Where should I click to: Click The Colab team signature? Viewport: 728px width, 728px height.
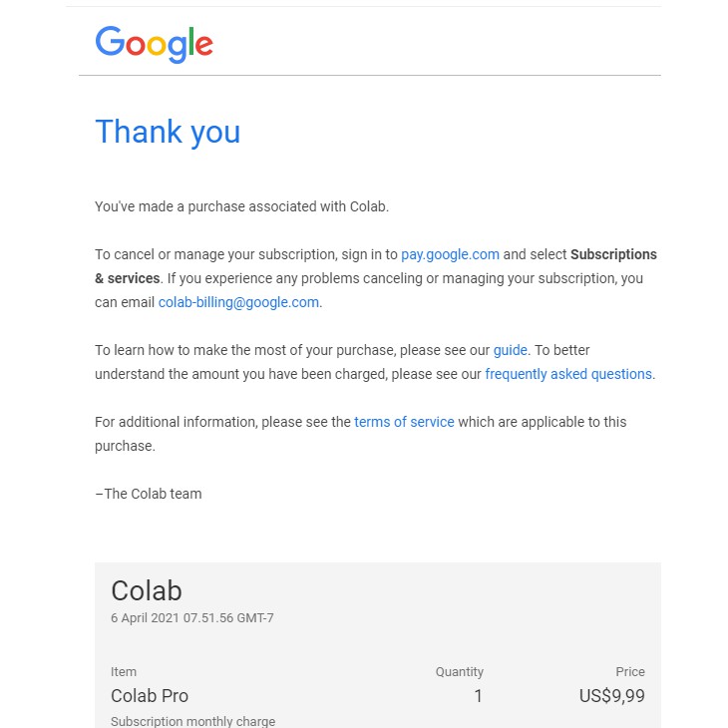point(149,494)
